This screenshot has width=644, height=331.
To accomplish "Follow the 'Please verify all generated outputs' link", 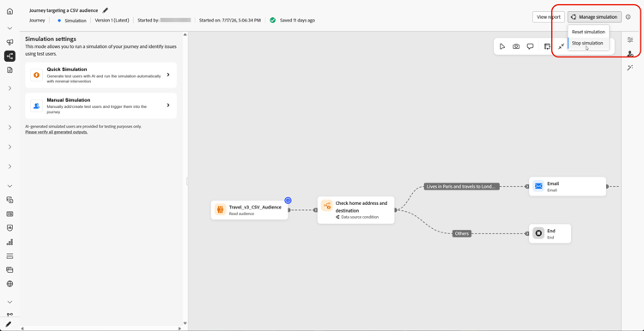I will coord(57,132).
